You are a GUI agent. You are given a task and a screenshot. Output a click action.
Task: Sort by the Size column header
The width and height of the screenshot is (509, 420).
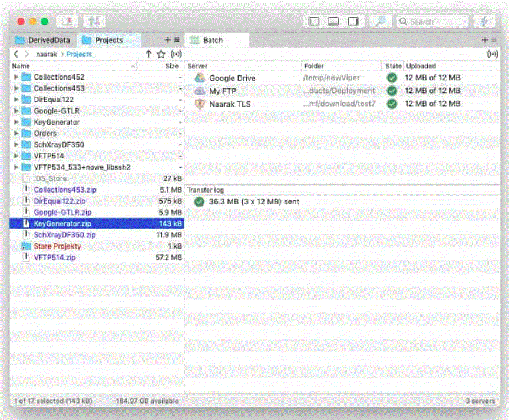pyautogui.click(x=160, y=66)
